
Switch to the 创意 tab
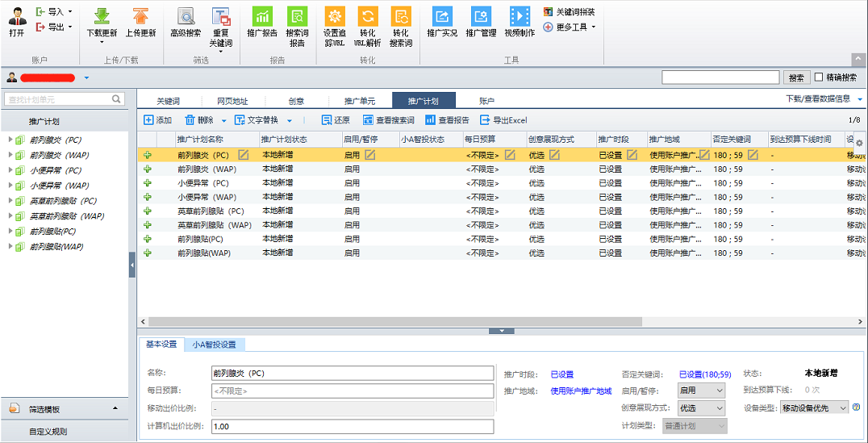pos(296,102)
